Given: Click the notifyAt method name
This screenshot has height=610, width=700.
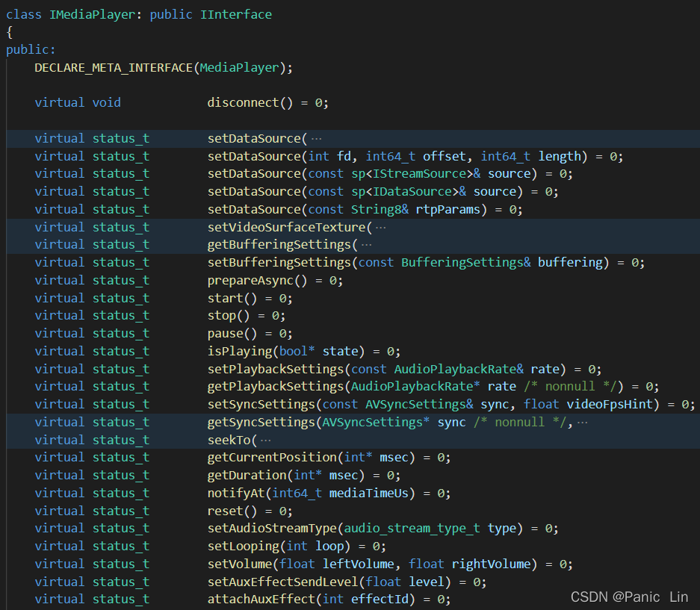Looking at the screenshot, I should click(x=236, y=494).
